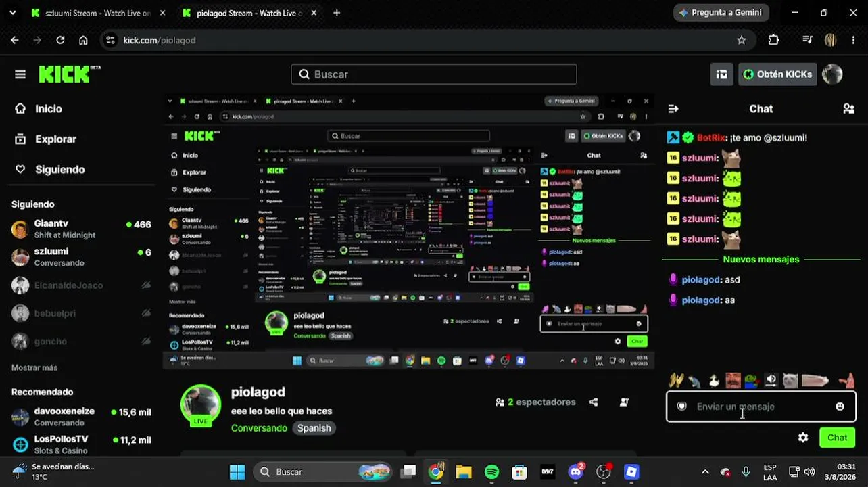Open the taskbar volume control

(x=809, y=471)
